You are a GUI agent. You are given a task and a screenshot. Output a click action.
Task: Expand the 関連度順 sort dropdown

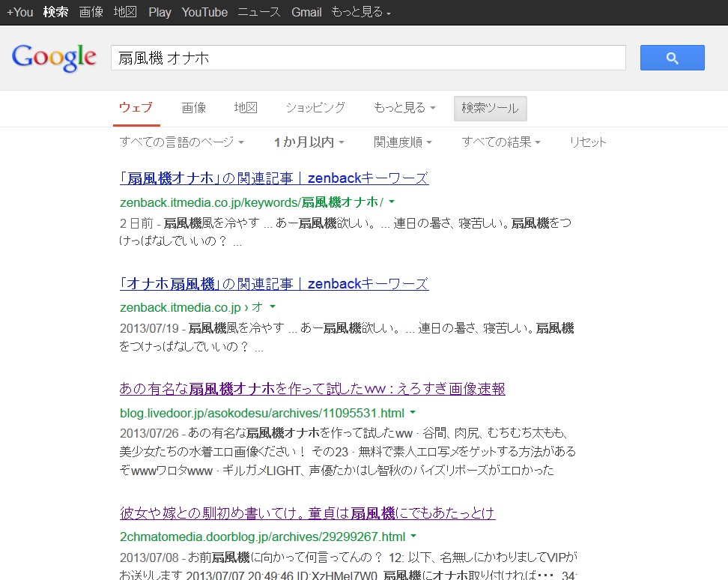[403, 142]
